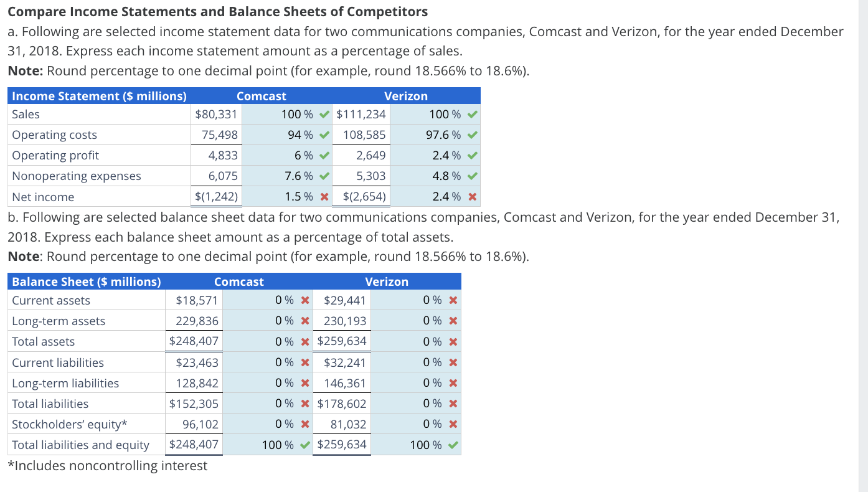Edit the Comcast Net income percentage field

click(287, 197)
